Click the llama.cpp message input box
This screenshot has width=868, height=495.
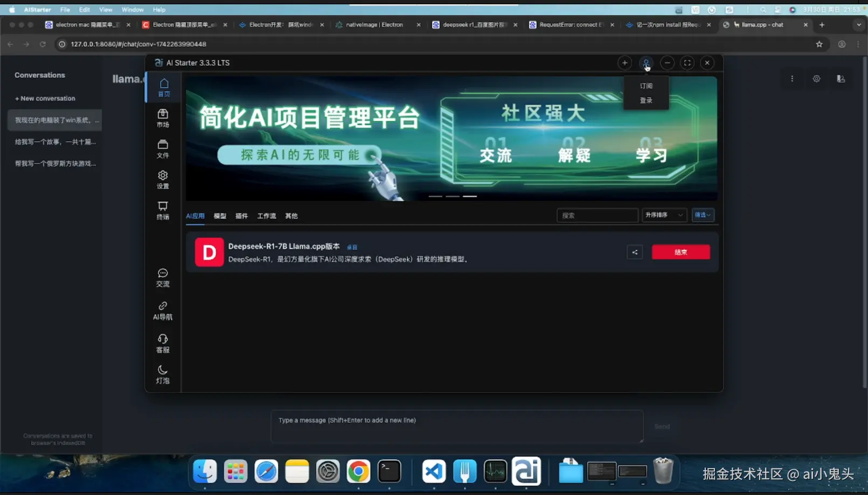click(x=457, y=427)
